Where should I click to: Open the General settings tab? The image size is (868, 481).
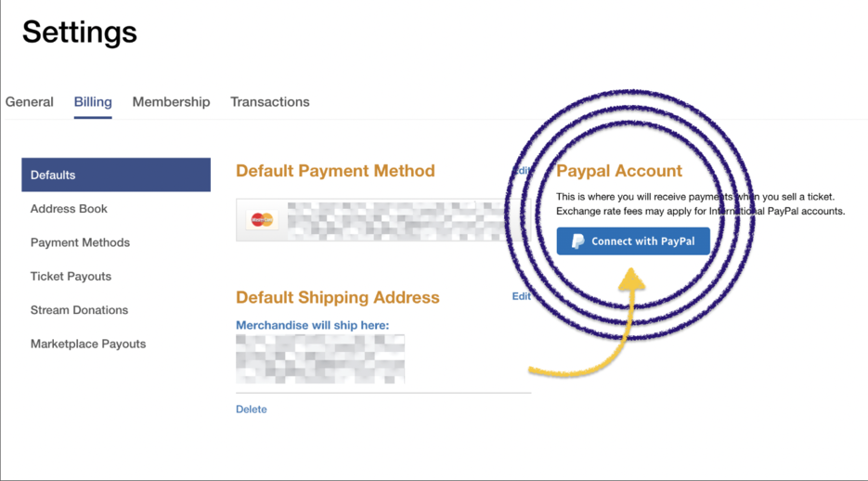pyautogui.click(x=30, y=102)
